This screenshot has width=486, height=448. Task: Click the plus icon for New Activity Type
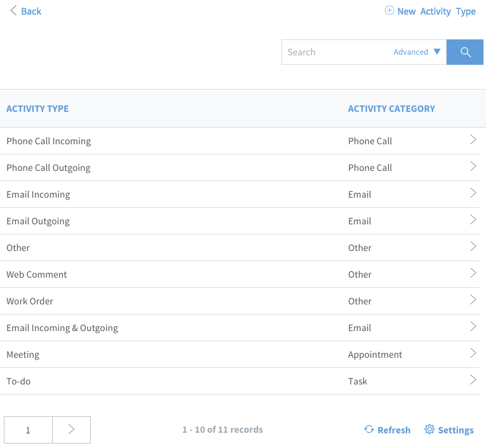pyautogui.click(x=389, y=11)
